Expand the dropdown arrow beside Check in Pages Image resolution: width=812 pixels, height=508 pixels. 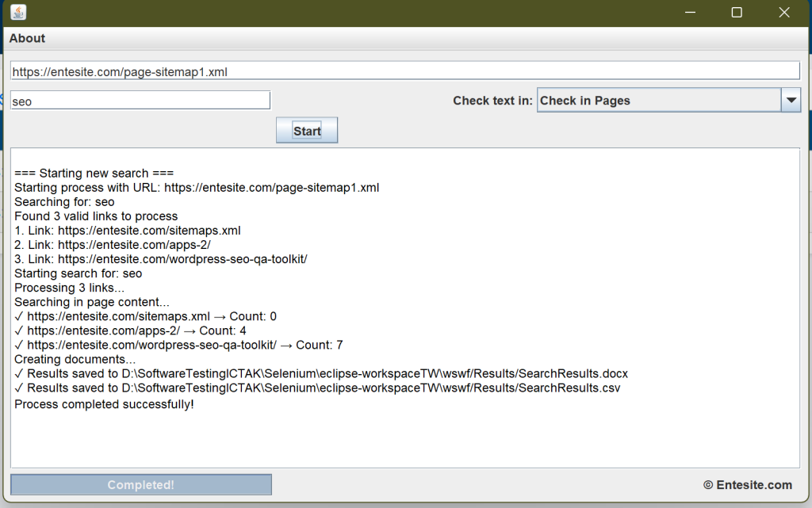pyautogui.click(x=791, y=101)
